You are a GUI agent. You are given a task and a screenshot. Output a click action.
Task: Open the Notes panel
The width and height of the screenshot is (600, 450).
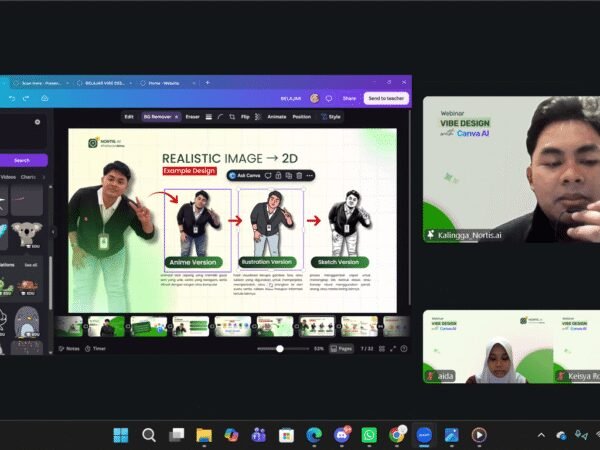coord(69,349)
